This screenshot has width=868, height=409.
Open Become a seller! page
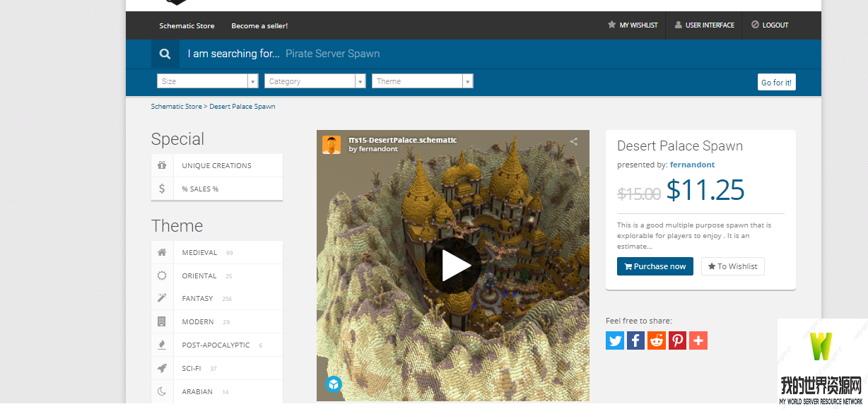pos(259,25)
